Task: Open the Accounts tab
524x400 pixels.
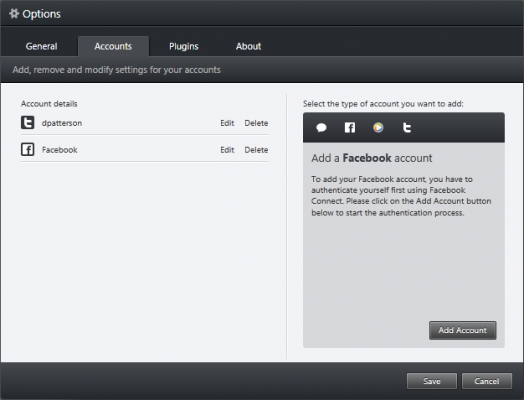Action: tap(113, 46)
